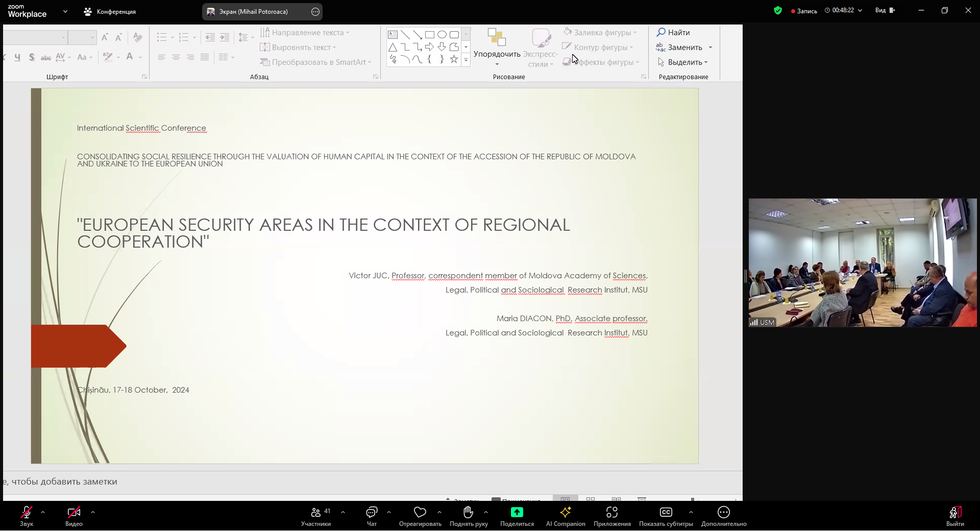The width and height of the screenshot is (980, 531).
Task: Increase list indent level
Action: coord(225,37)
